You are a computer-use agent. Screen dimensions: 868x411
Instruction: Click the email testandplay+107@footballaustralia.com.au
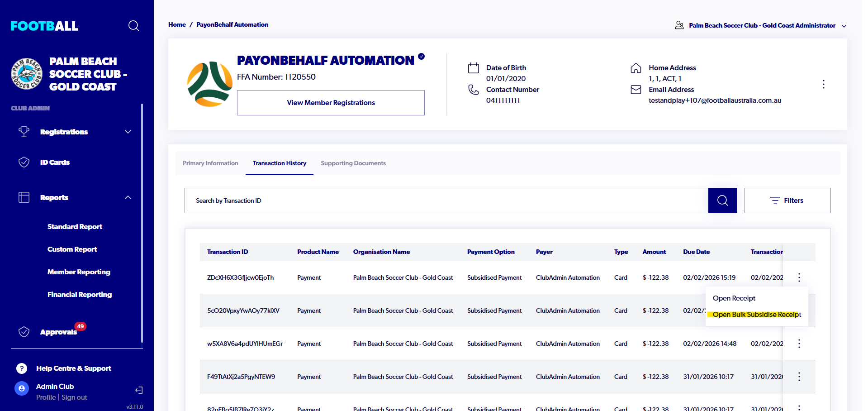(x=715, y=100)
